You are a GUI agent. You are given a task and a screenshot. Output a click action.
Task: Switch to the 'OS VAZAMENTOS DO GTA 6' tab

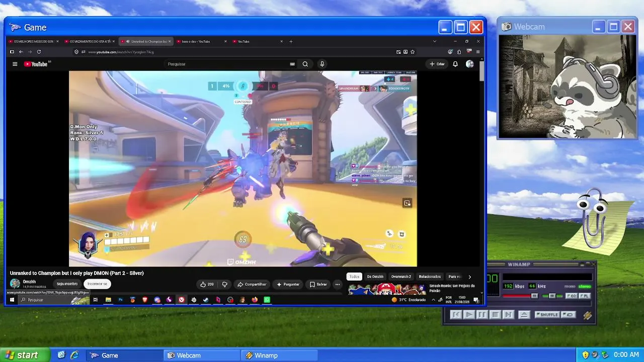tap(91, 41)
